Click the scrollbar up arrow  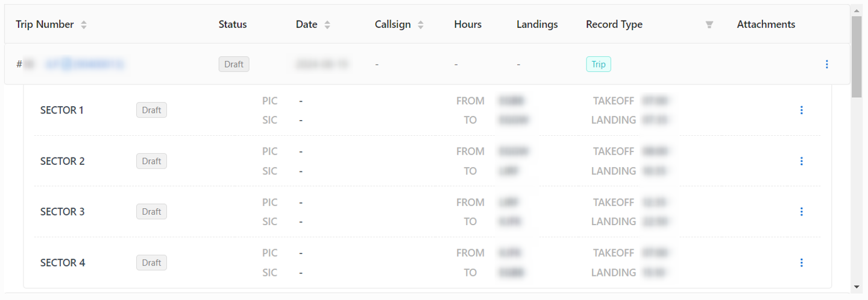pos(857,10)
